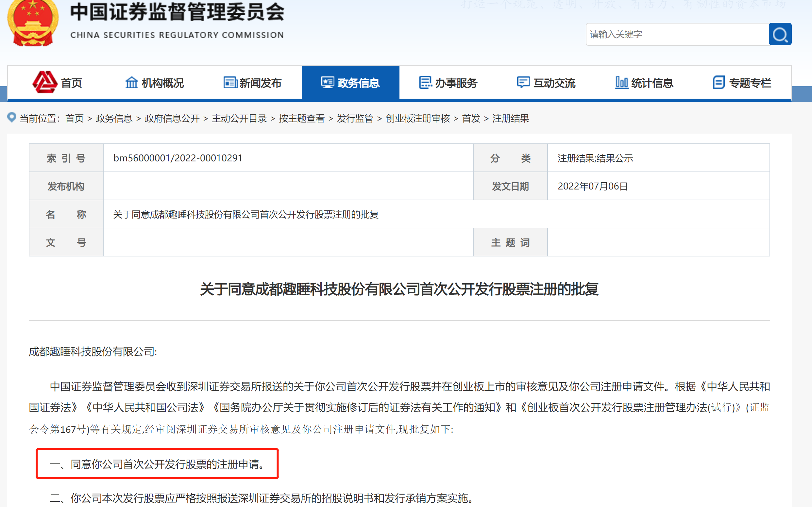Click the building icon beside 机构概况
Image resolution: width=812 pixels, height=507 pixels.
click(131, 83)
